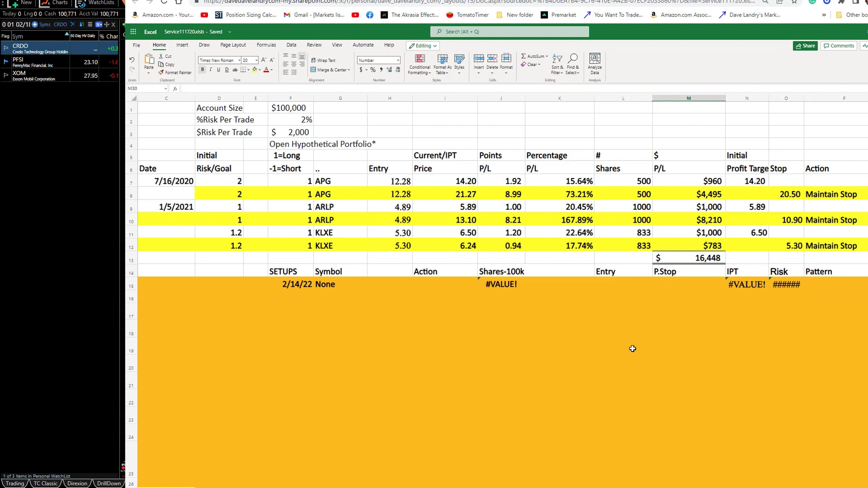The height and width of the screenshot is (488, 868).
Task: Click the Analyze Data icon
Action: point(595,59)
